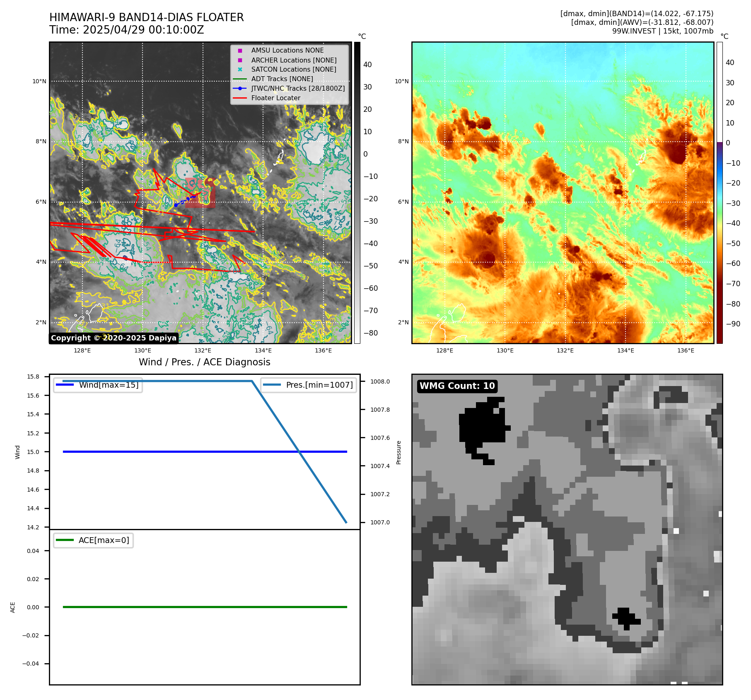This screenshot has height=700, width=751.
Task: Click the 132°E longitude label on left map
Action: (x=203, y=350)
